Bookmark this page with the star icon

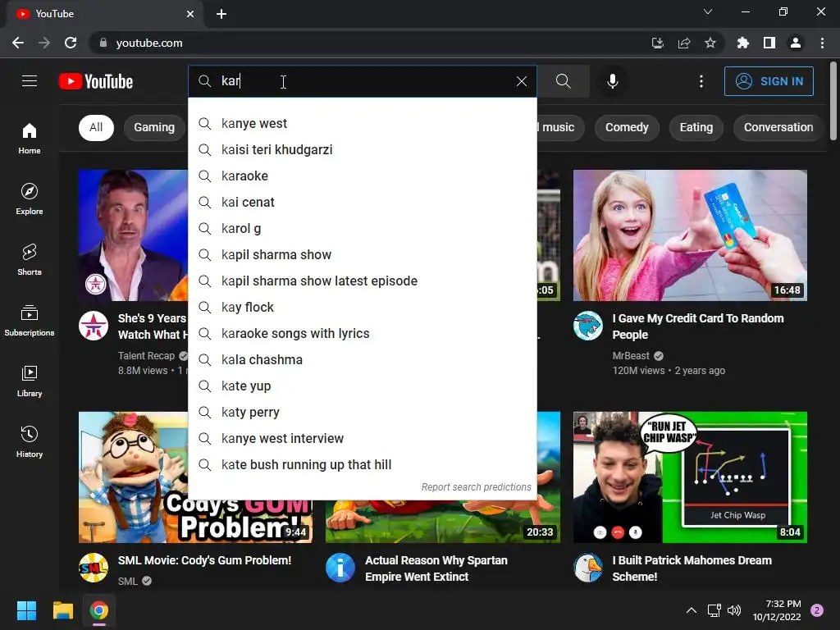710,43
